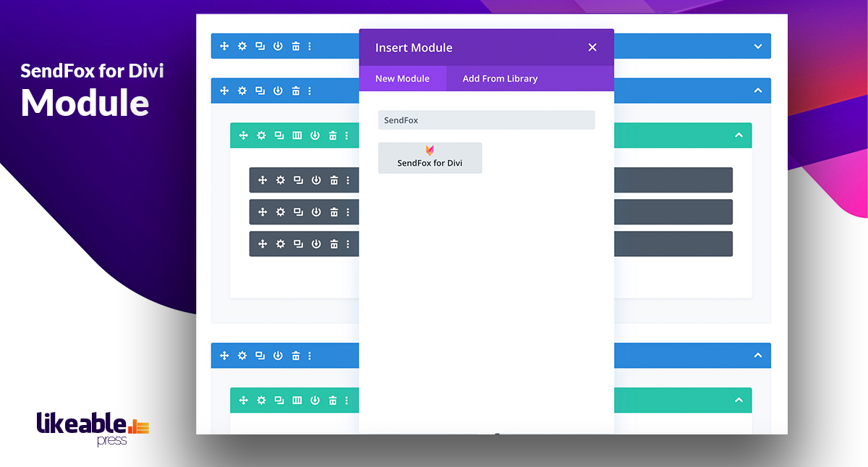
Task: Collapse the bottom blue section via chevron
Action: pos(757,355)
